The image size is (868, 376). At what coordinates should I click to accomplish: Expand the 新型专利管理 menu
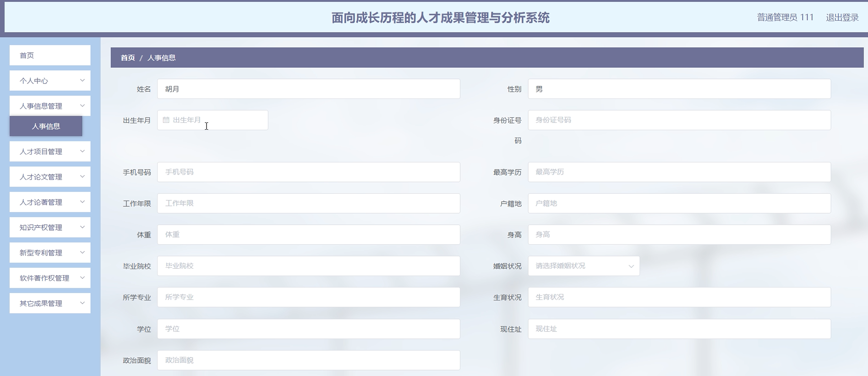click(50, 253)
